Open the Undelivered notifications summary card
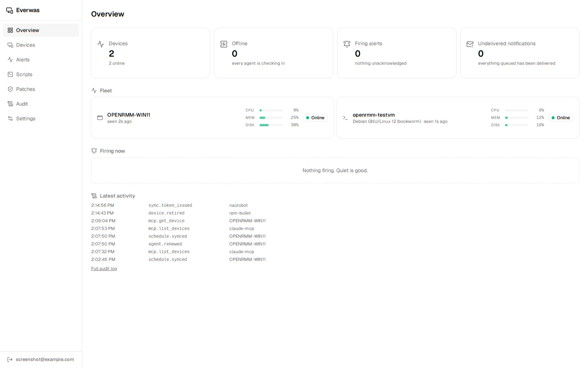This screenshot has height=368, width=588. click(520, 53)
